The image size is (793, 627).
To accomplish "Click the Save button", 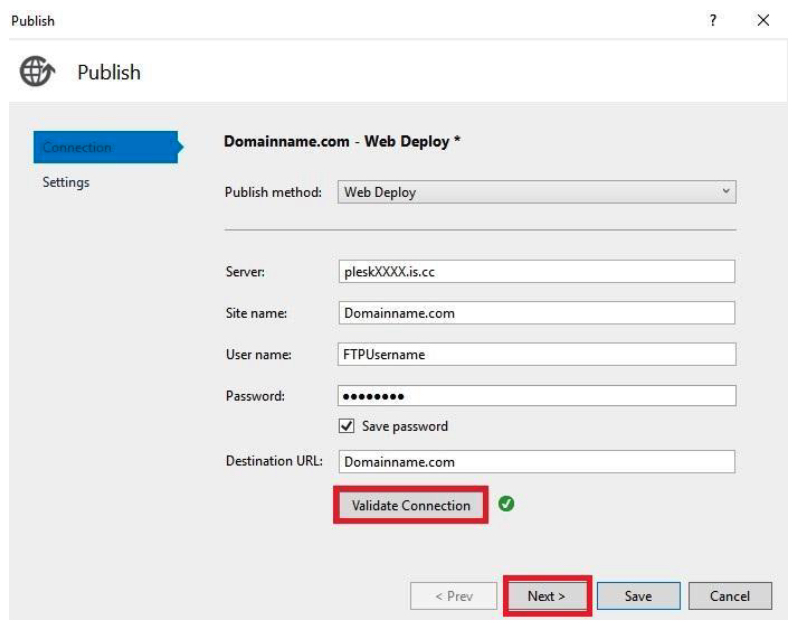I will (638, 596).
